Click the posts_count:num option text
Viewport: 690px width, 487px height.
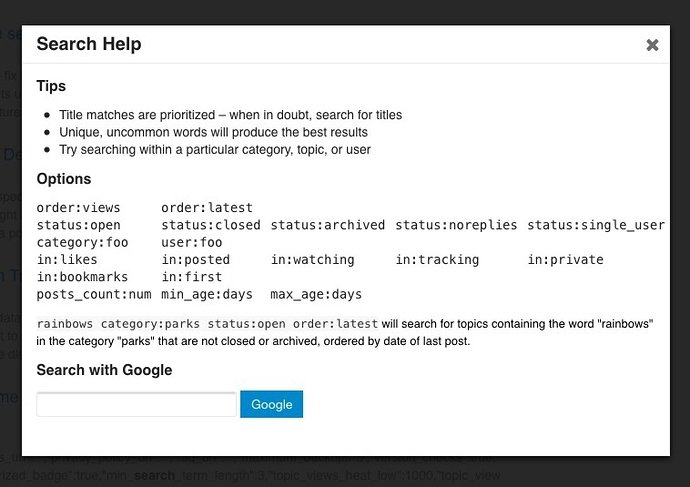point(94,294)
